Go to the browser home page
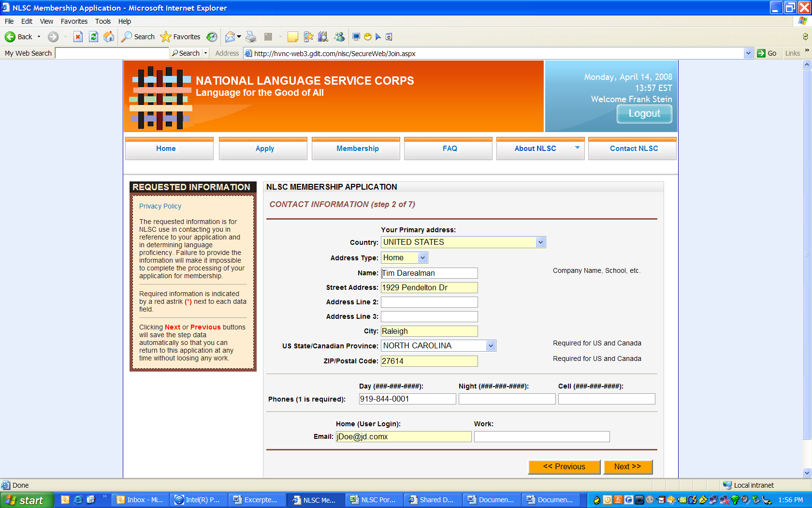Screen dimensions: 812x508 [109, 37]
